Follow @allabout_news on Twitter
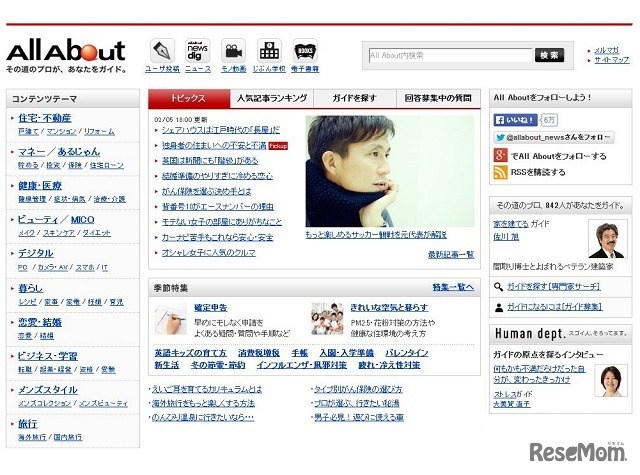This screenshot has height=475, width=640. 554,138
